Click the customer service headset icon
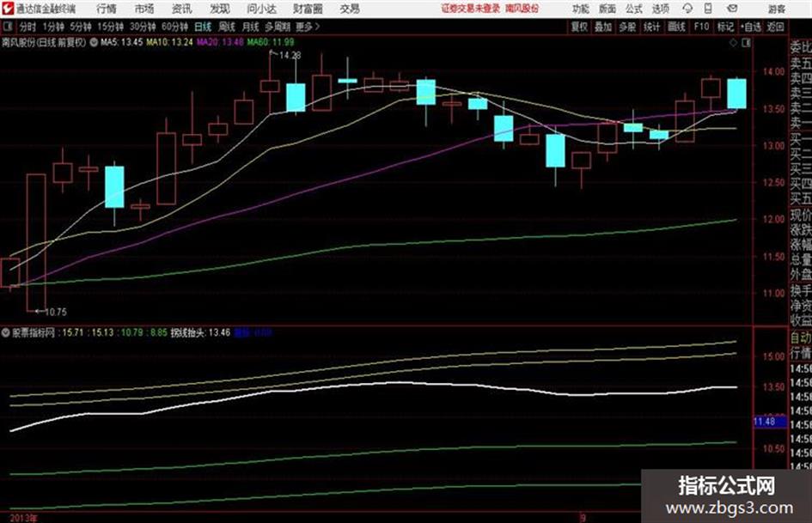 click(687, 9)
